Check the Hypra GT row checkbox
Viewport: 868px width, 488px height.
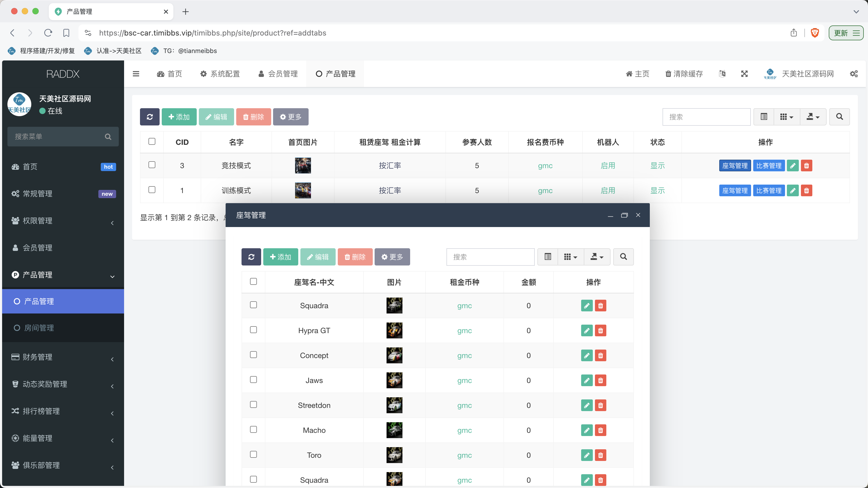pyautogui.click(x=253, y=330)
